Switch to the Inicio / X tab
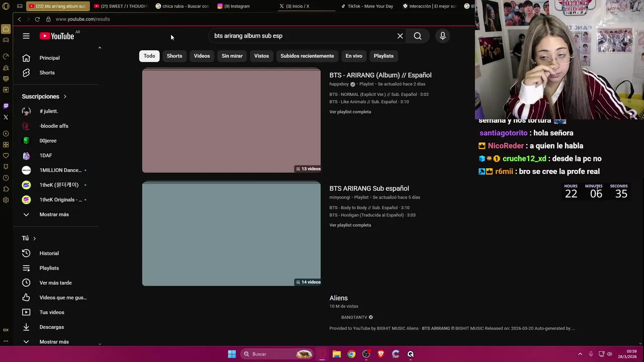 tap(305, 6)
